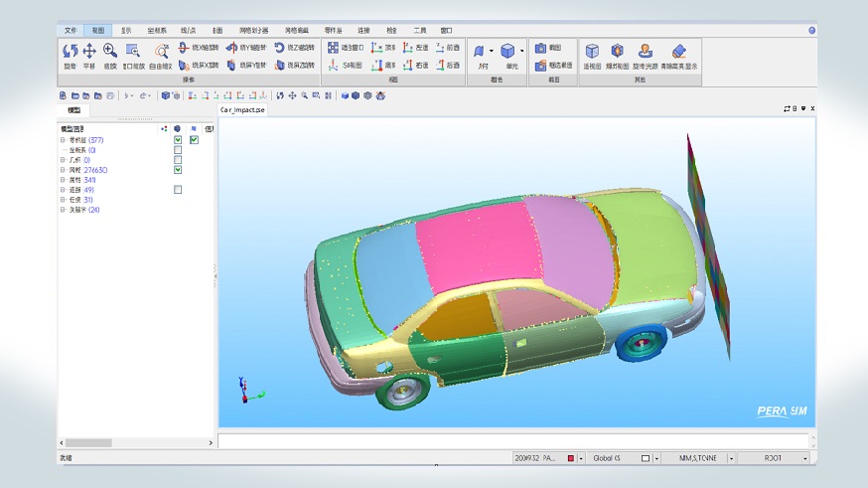The height and width of the screenshot is (488, 868).
Task: Open the 文件 (File) menu
Action: tap(71, 30)
